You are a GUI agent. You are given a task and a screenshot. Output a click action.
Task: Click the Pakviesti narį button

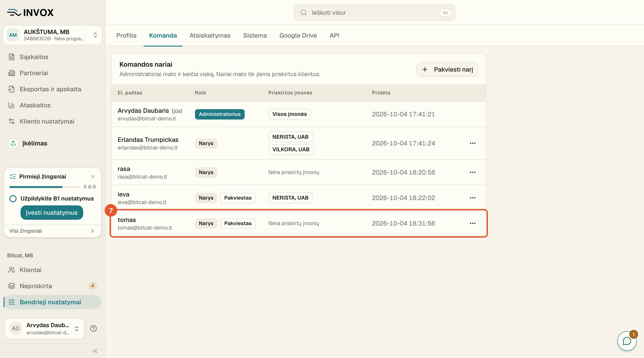447,69
